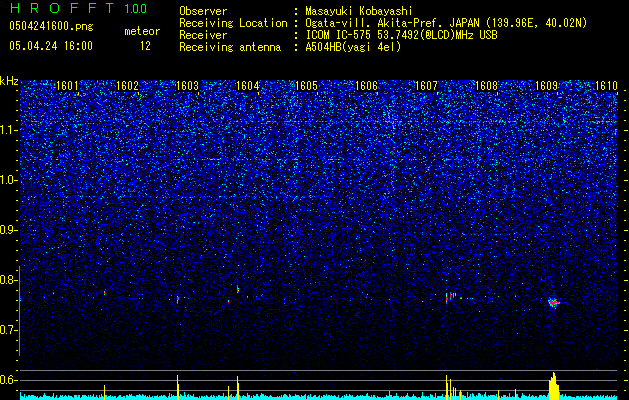Click the meteor echo cluster after 1607

pyautogui.click(x=451, y=297)
